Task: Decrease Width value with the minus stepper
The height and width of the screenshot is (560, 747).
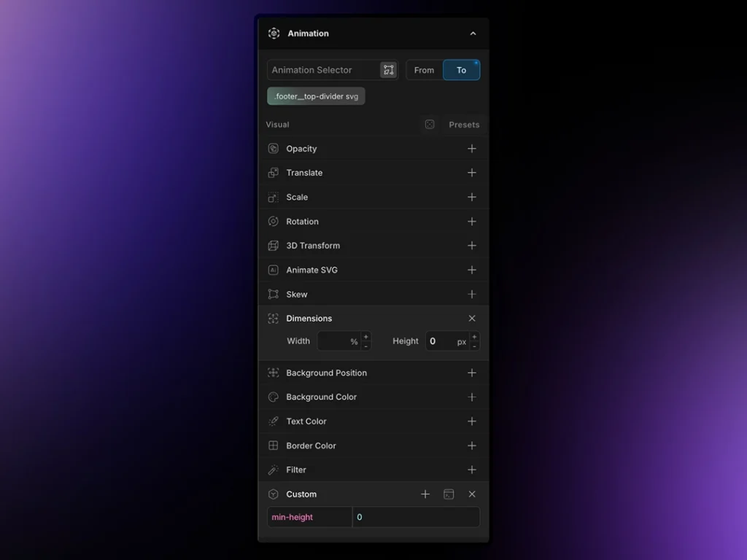Action: tap(366, 346)
